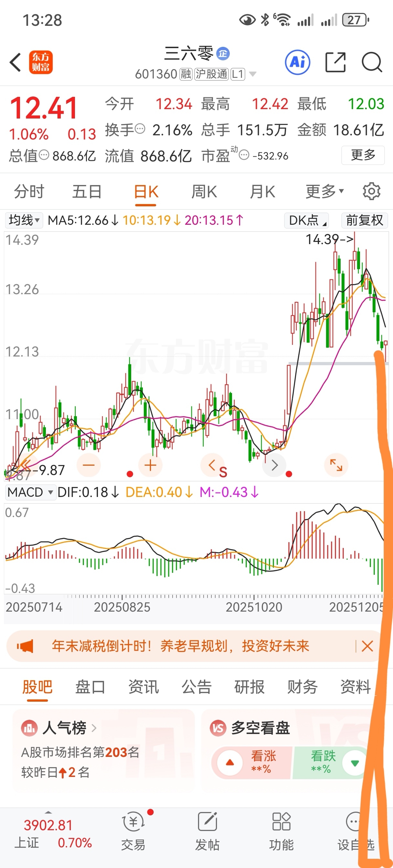Image resolution: width=393 pixels, height=868 pixels.
Task: Vote 看涨 bullish button
Action: [x=252, y=762]
